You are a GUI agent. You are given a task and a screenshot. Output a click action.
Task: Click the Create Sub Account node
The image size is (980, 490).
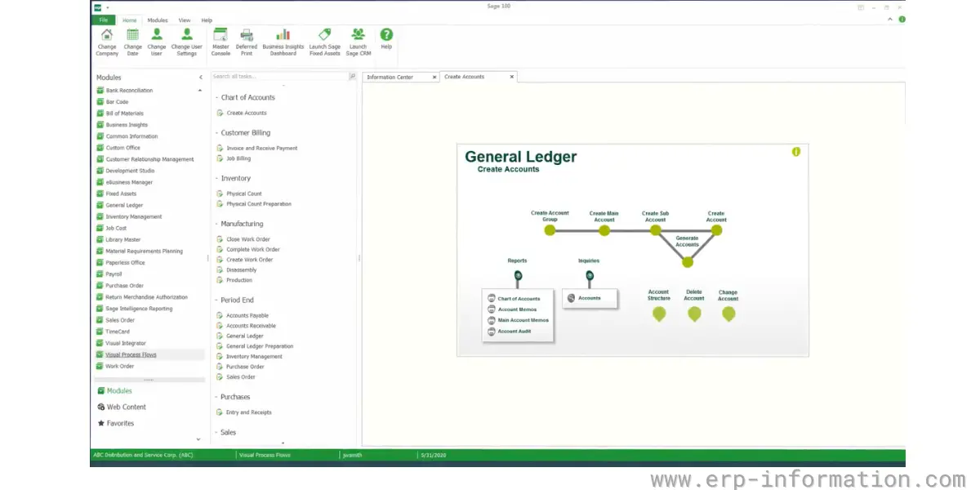655,230
